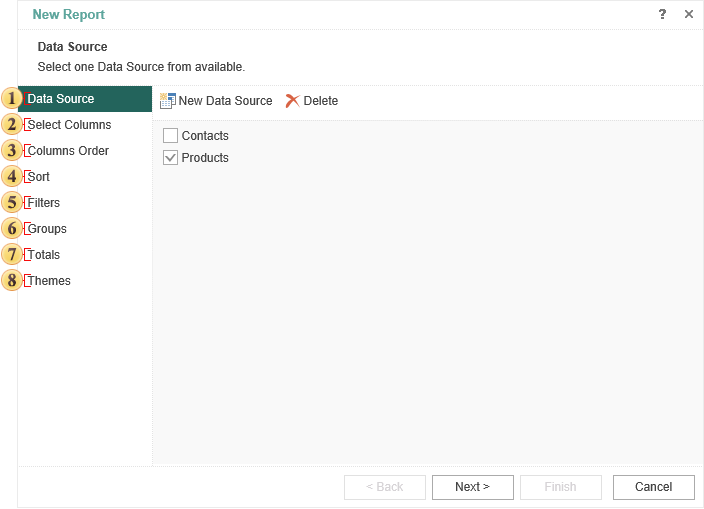Open the Filters wizard step
This screenshot has height=509, width=704.
tap(44, 203)
